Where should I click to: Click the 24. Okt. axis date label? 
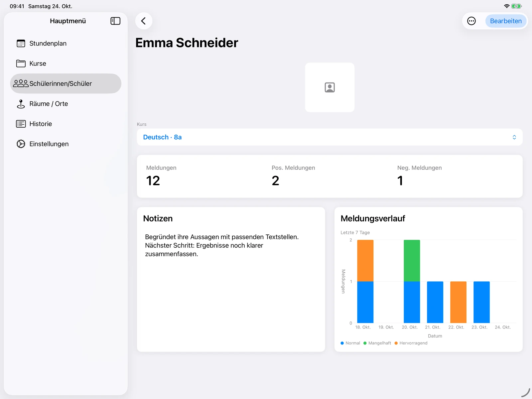[503, 327]
